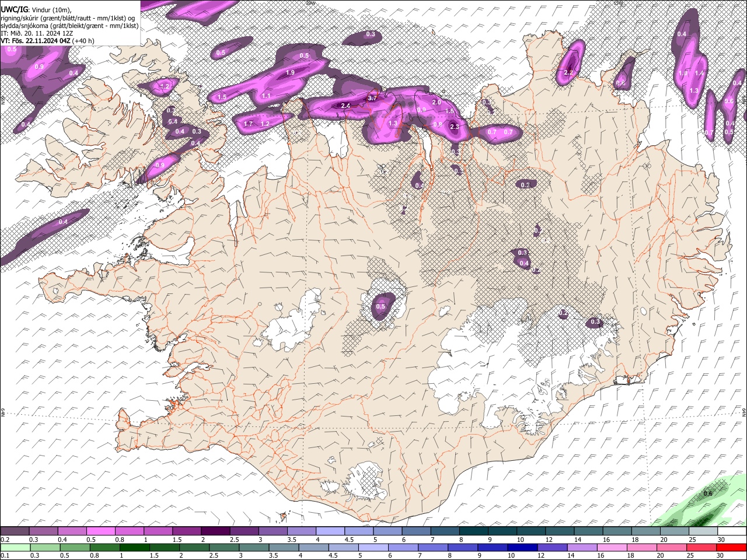Click the 3.7 precipitation value on the north coast
The image size is (747, 560).
pyautogui.click(x=373, y=98)
